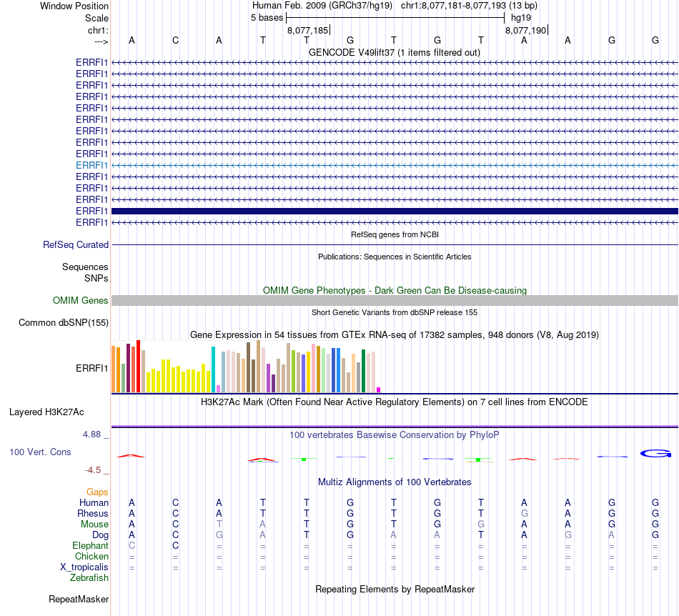Select the Zebrafish species row label
Viewport: 679px width, 616px height.
click(89, 578)
